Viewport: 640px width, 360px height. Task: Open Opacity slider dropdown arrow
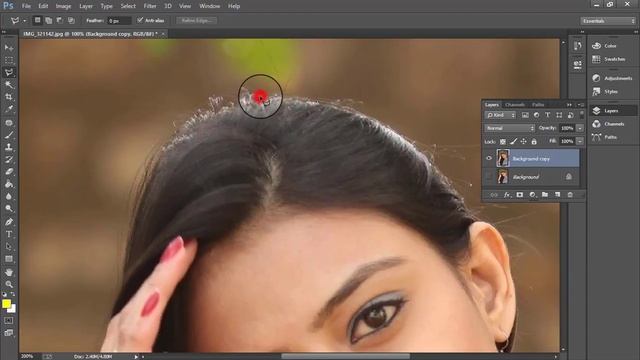(x=580, y=128)
